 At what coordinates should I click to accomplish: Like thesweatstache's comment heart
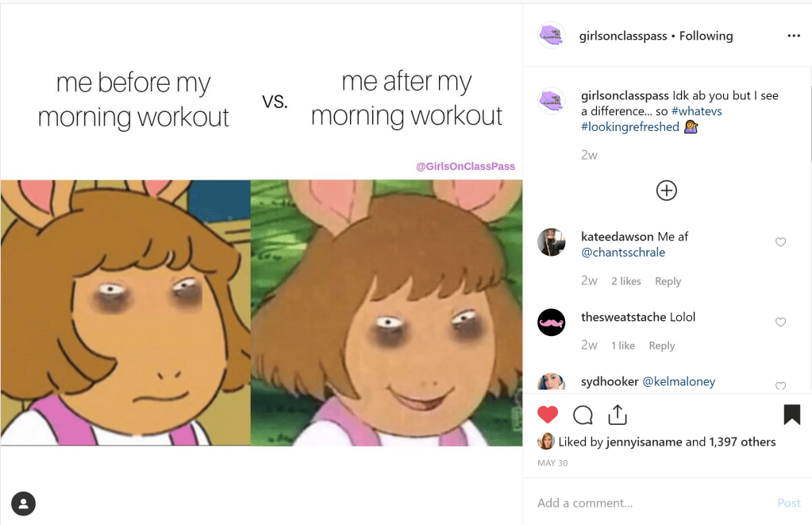[780, 322]
